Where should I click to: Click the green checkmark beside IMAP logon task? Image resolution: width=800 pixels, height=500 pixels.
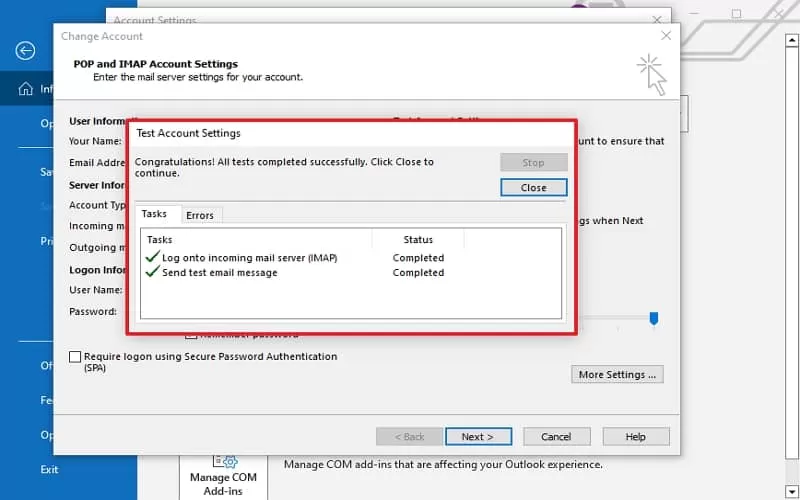tap(153, 256)
